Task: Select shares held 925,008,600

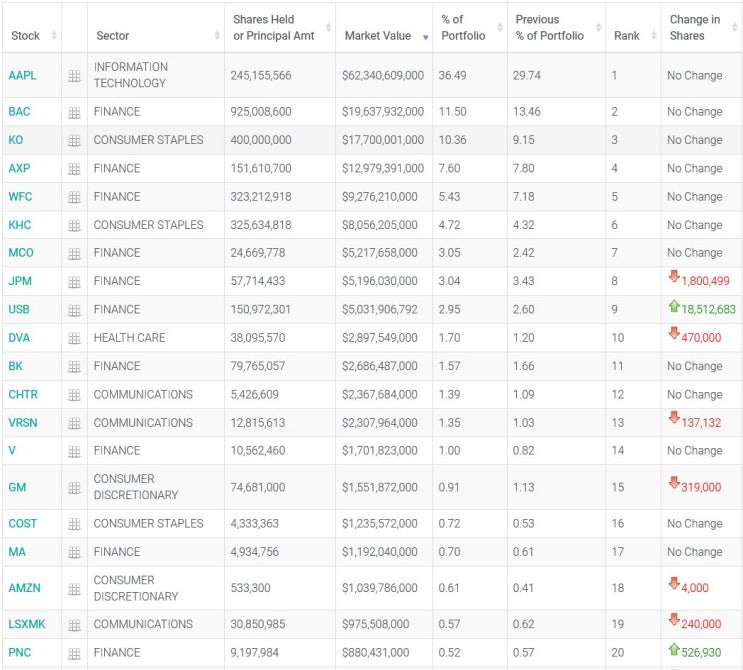Action: point(261,112)
